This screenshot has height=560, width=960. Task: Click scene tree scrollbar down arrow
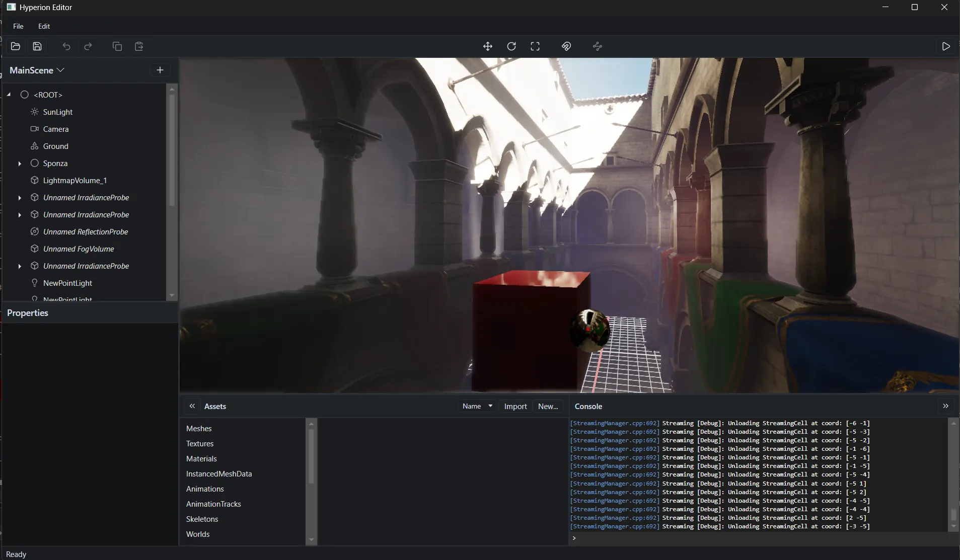(172, 295)
